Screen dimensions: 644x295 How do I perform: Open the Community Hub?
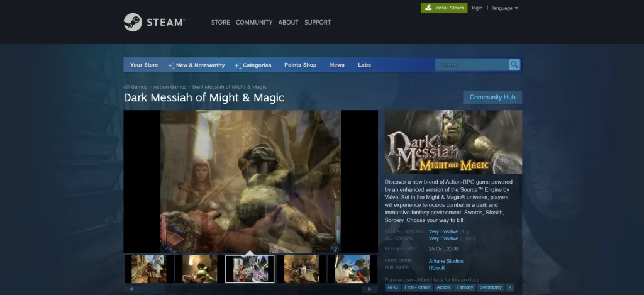point(492,97)
